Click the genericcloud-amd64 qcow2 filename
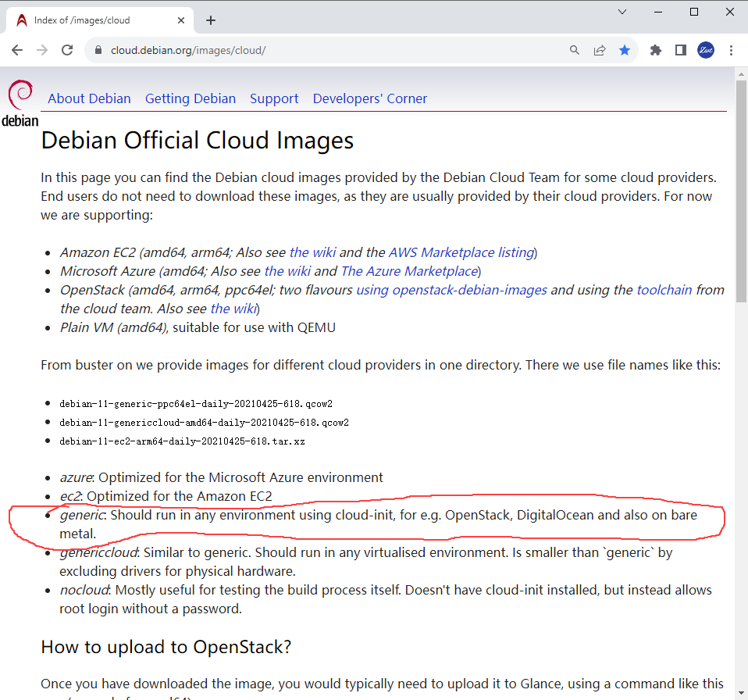 (x=204, y=423)
